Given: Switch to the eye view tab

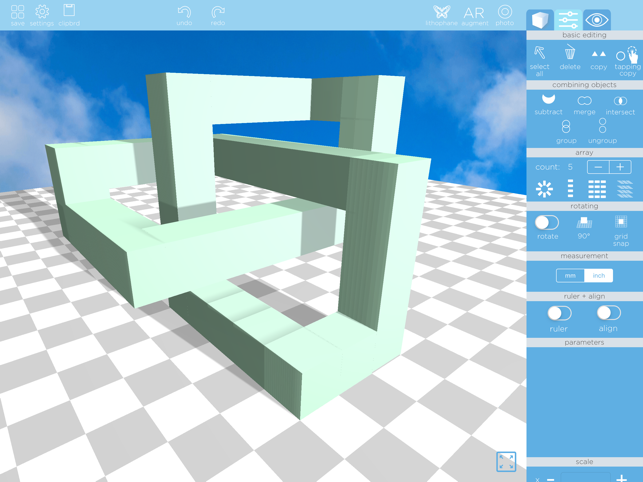Looking at the screenshot, I should [x=597, y=20].
